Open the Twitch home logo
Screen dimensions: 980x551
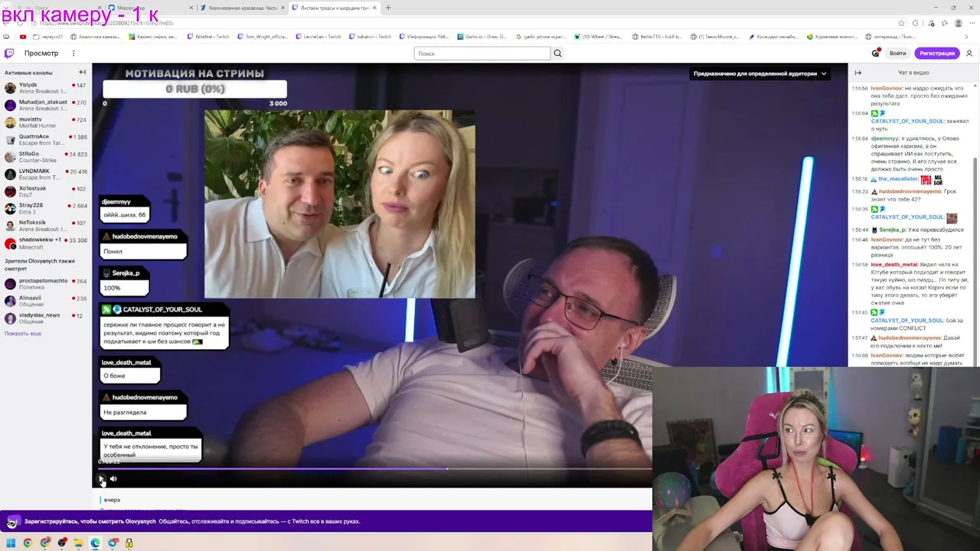click(x=9, y=54)
